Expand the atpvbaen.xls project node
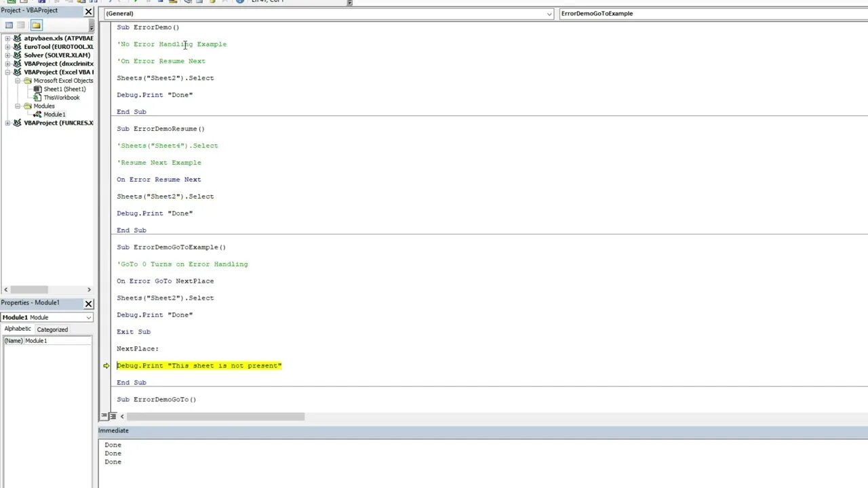868x488 pixels. (x=7, y=39)
